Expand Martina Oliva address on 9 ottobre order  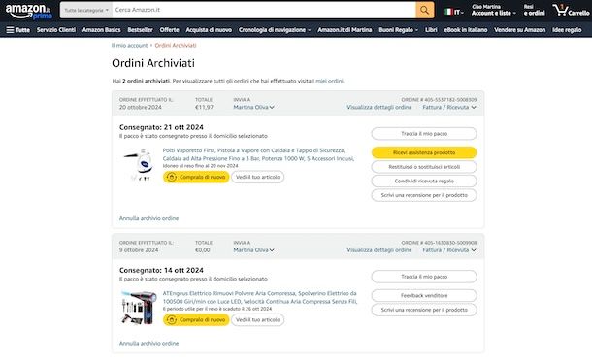click(x=253, y=250)
